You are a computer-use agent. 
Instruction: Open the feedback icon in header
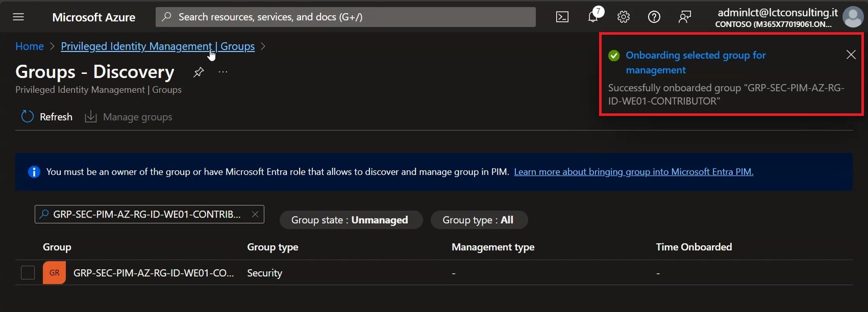click(685, 17)
